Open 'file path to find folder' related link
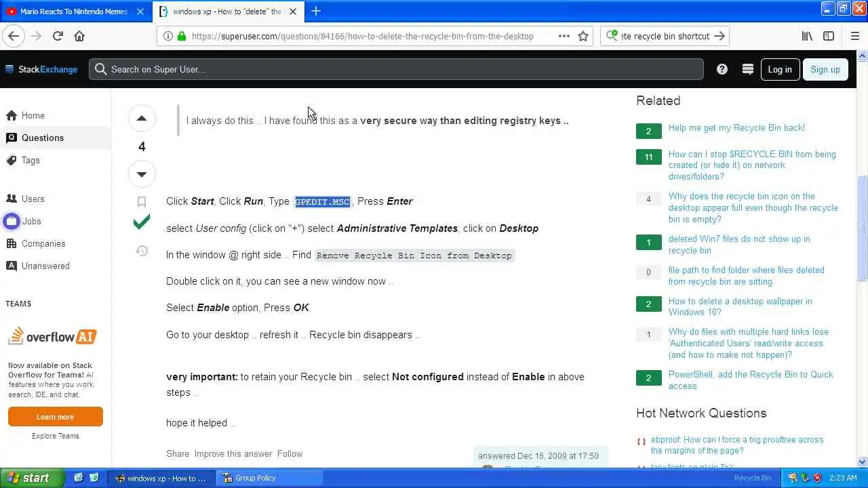 click(x=746, y=276)
